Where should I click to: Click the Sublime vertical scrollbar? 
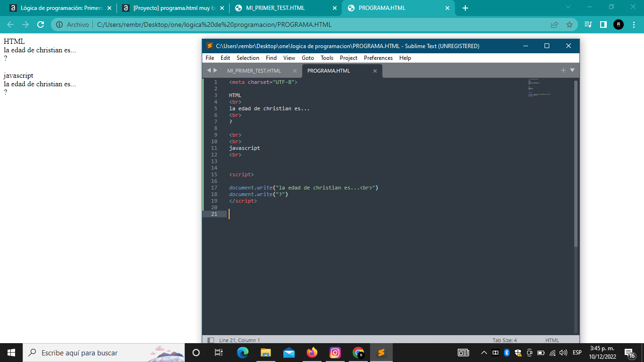pyautogui.click(x=576, y=164)
